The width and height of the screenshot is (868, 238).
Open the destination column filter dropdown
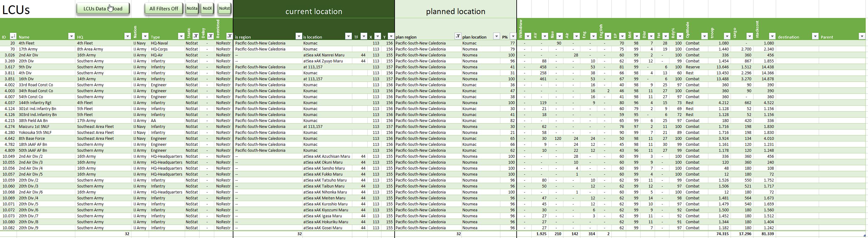click(x=815, y=36)
